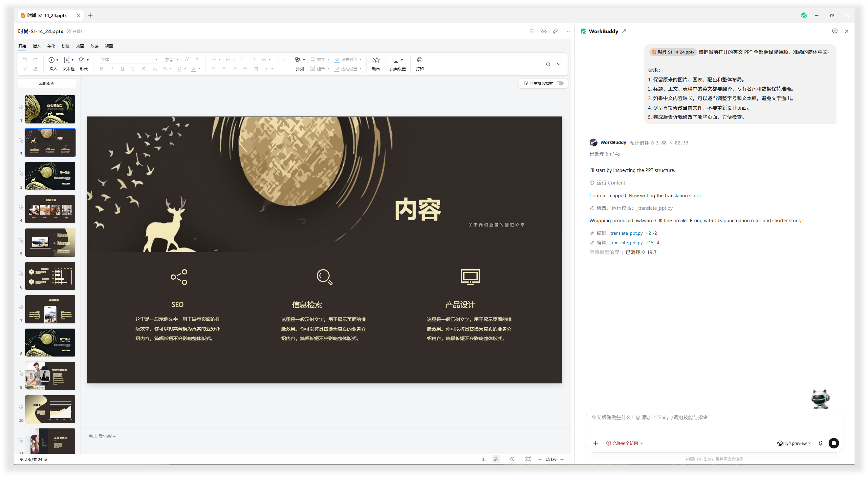Select slide 4 thumbnail 团队介绍
The height and width of the screenshot is (477, 868).
[x=50, y=209]
